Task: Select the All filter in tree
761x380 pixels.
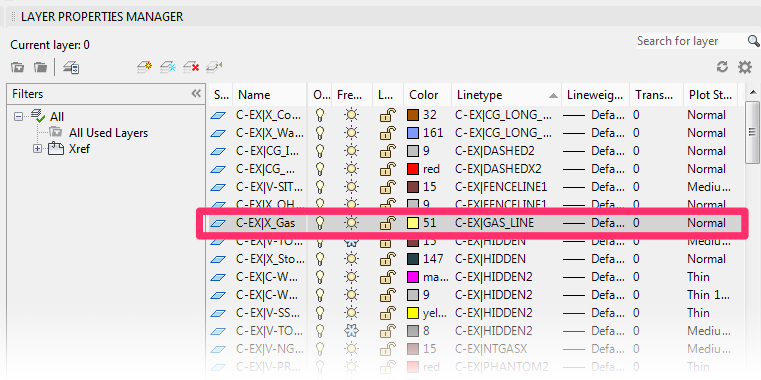Action: pyautogui.click(x=57, y=116)
